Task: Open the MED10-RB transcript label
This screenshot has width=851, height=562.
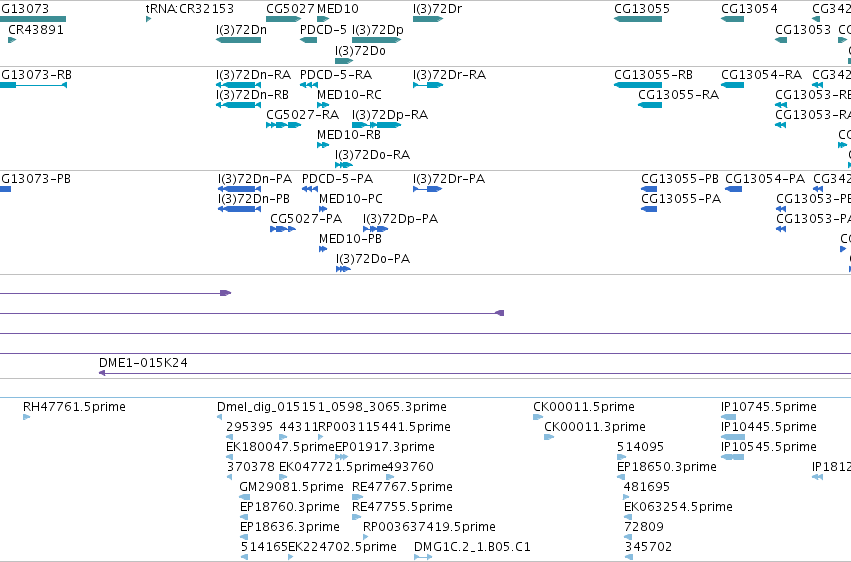Action: tap(349, 135)
